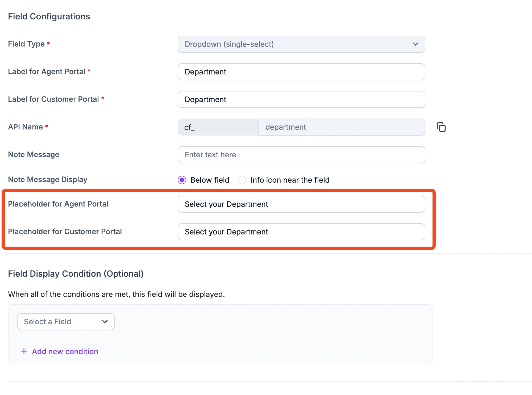532x395 pixels.
Task: Edit the Label for Agent Portal field
Action: pos(301,72)
